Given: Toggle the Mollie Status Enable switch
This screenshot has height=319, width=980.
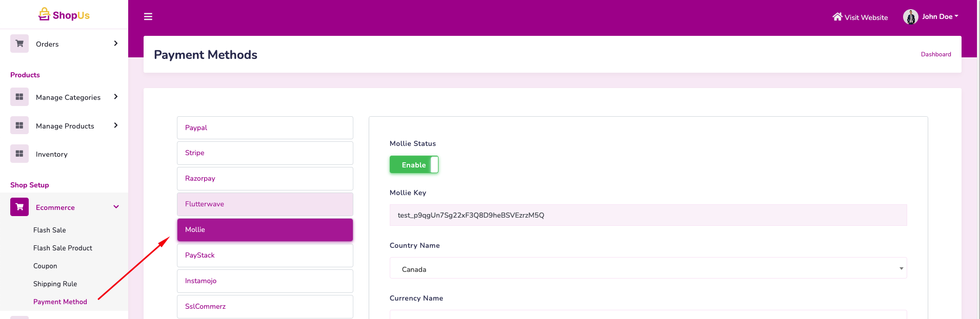Looking at the screenshot, I should 414,165.
